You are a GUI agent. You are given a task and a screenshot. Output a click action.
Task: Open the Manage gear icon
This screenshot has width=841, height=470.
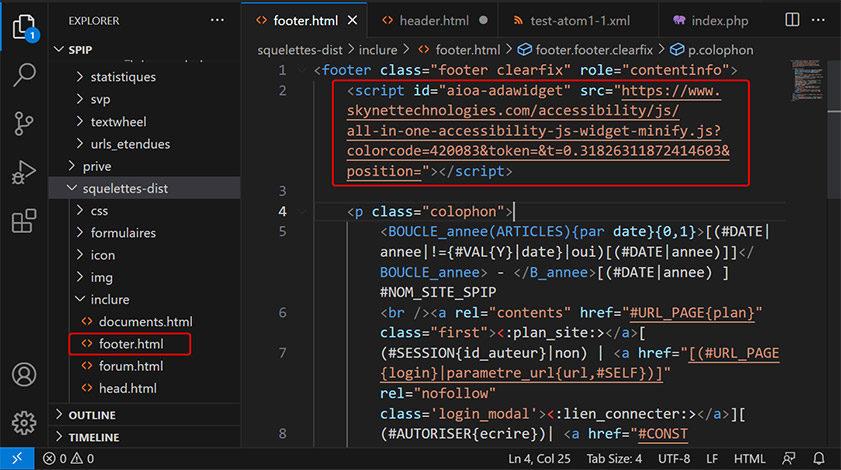[24, 423]
